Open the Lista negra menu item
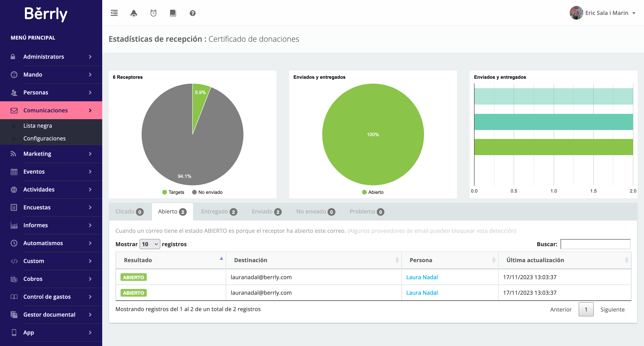644x346 pixels. (x=37, y=125)
